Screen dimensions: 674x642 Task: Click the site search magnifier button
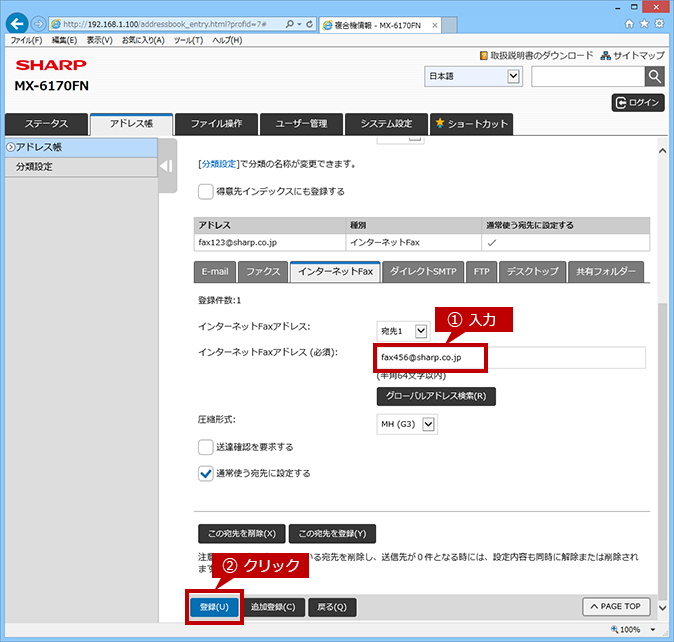(654, 76)
